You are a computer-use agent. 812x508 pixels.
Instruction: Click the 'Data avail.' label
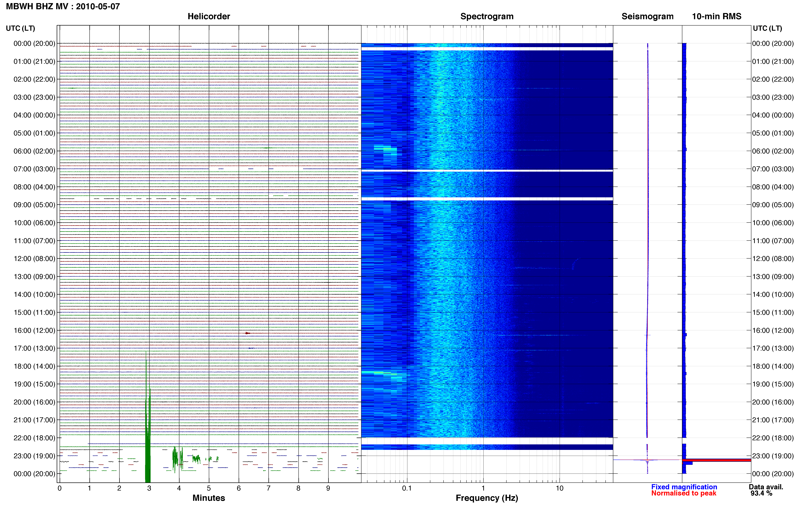pos(766,487)
